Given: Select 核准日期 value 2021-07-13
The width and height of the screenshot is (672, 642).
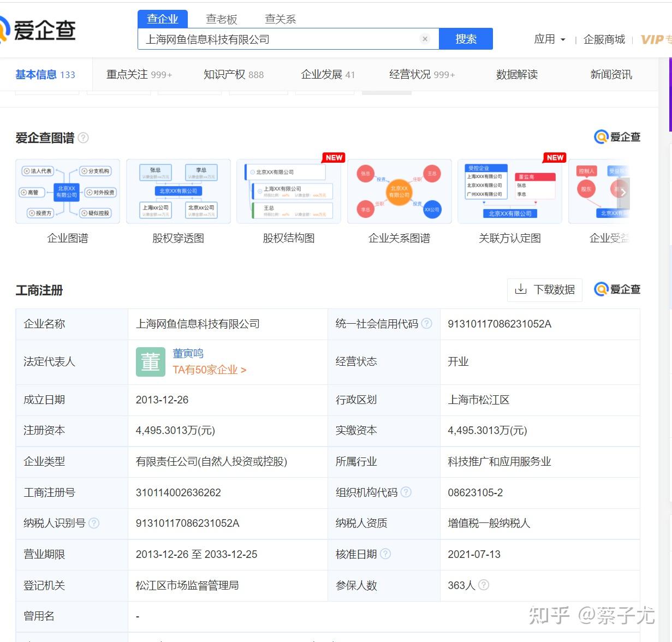Looking at the screenshot, I should [474, 554].
